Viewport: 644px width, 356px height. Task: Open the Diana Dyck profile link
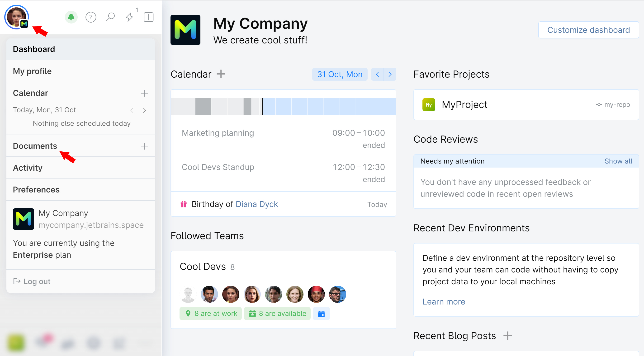256,204
